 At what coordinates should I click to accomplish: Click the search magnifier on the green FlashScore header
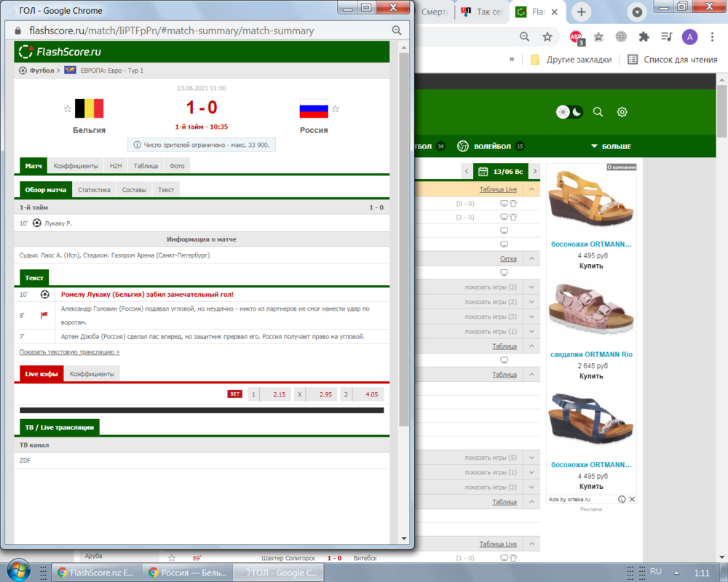598,112
